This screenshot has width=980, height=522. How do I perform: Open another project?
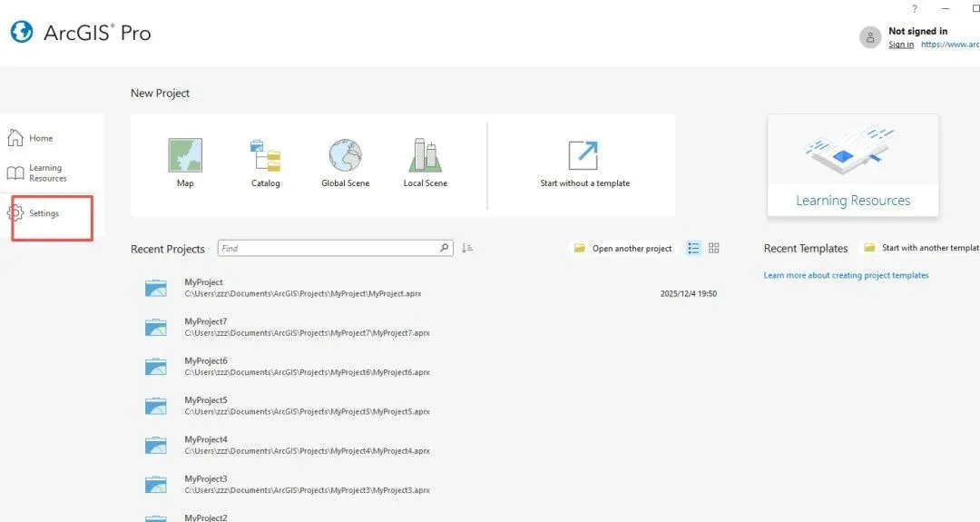pyautogui.click(x=623, y=248)
